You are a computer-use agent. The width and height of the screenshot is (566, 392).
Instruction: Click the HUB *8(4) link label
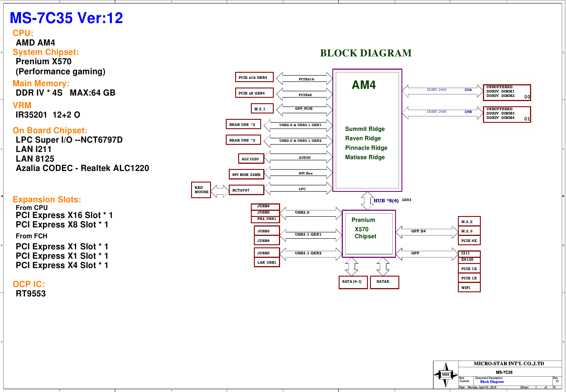(x=386, y=201)
